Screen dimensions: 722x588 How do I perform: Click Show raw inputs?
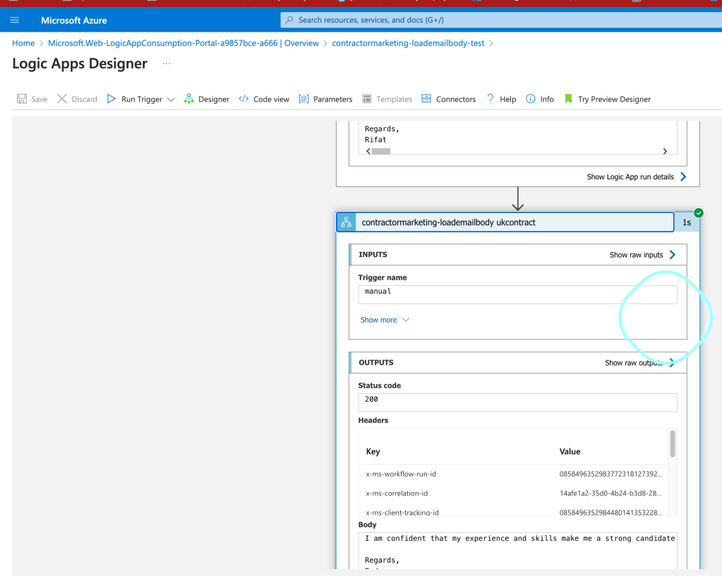[642, 255]
